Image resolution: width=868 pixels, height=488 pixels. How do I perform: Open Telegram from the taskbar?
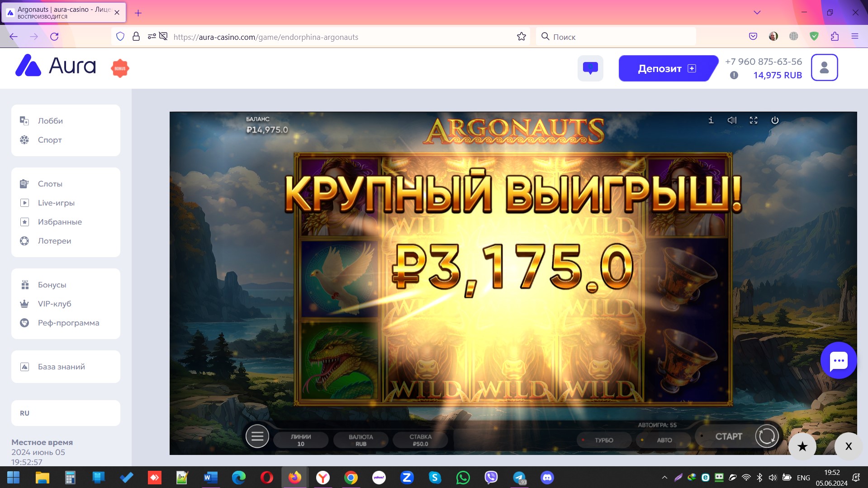tap(519, 478)
